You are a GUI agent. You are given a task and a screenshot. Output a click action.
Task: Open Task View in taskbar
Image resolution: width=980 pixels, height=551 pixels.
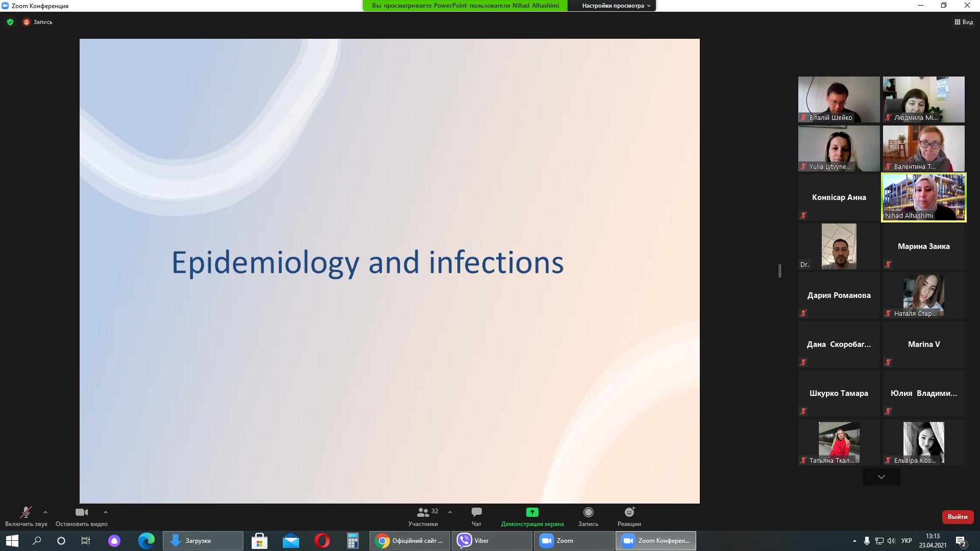pos(86,541)
